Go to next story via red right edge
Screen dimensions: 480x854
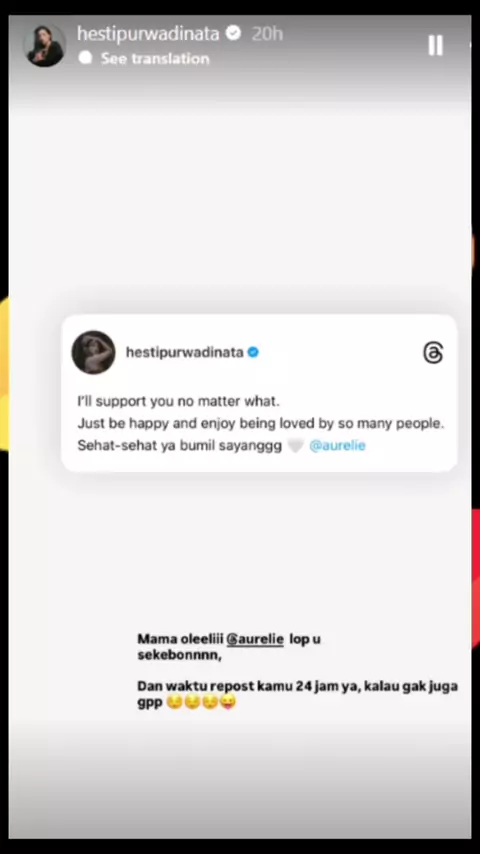476,577
